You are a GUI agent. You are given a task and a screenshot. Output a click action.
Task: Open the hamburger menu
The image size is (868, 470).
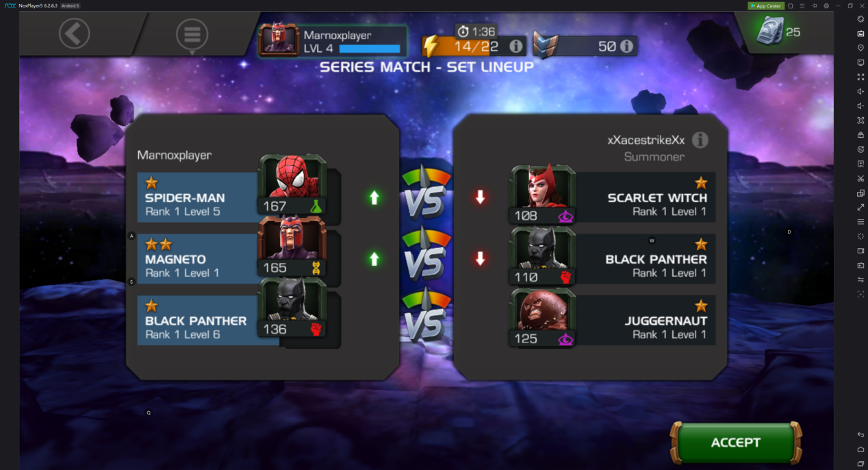coord(192,34)
